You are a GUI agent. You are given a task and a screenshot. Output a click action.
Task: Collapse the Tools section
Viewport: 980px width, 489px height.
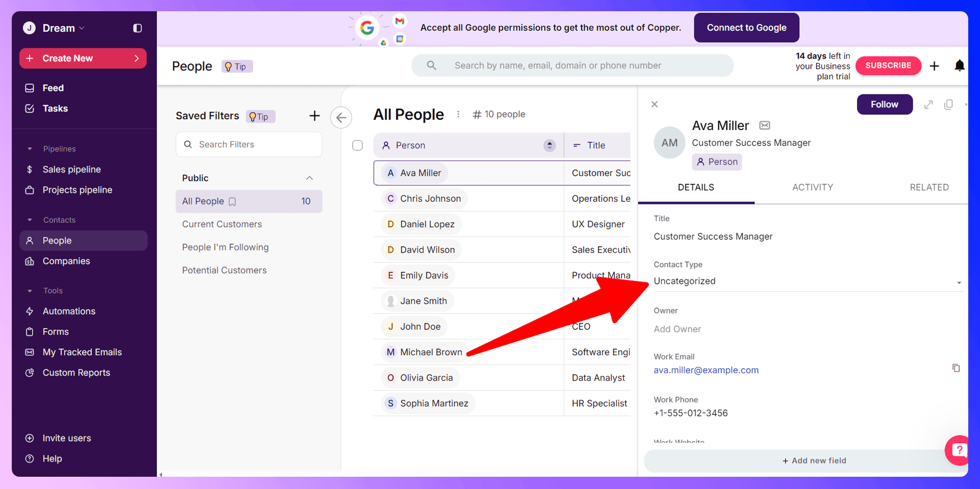point(30,290)
